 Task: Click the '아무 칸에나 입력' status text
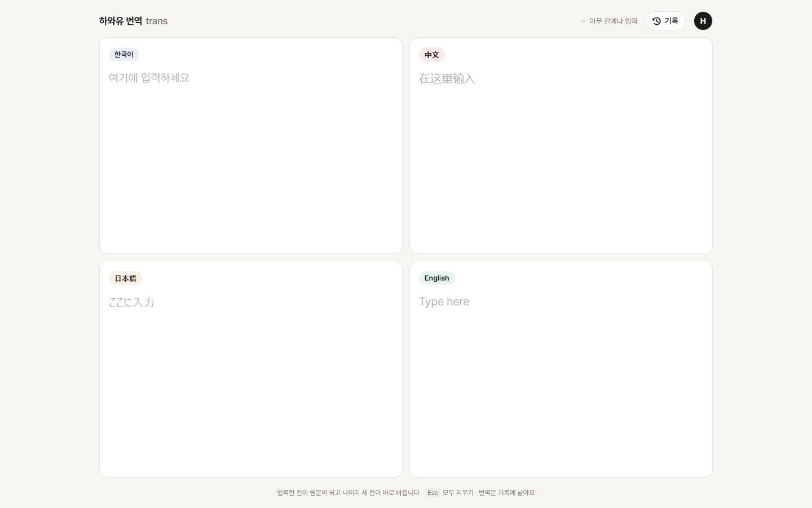[x=613, y=21]
